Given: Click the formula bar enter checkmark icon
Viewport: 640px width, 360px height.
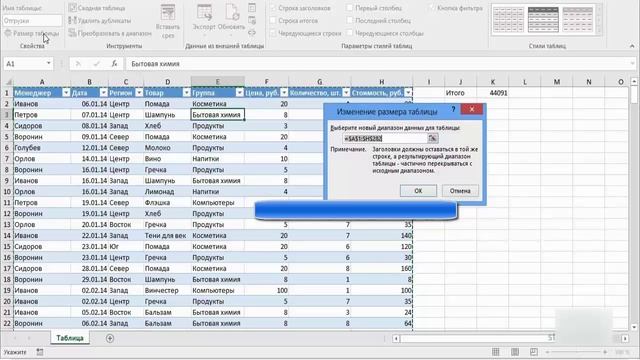Looking at the screenshot, I should (x=96, y=64).
